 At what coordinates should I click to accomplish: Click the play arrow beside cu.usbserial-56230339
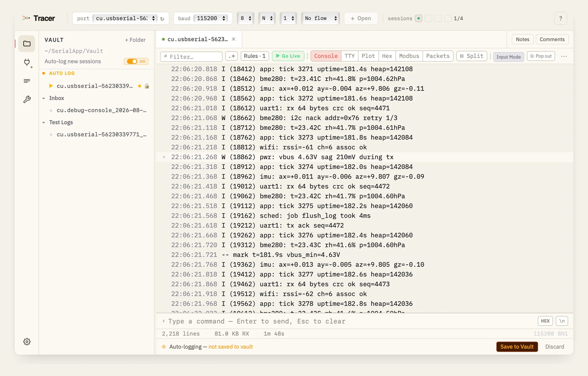51,86
